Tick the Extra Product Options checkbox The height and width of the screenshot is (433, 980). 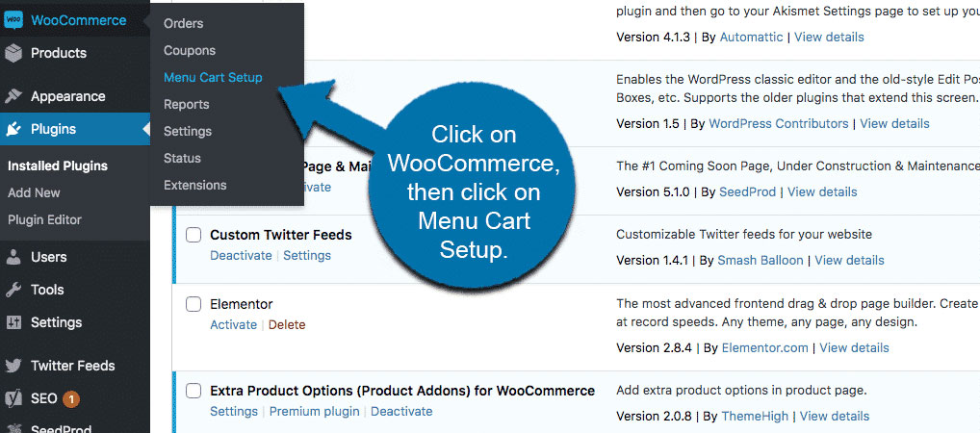click(x=193, y=391)
